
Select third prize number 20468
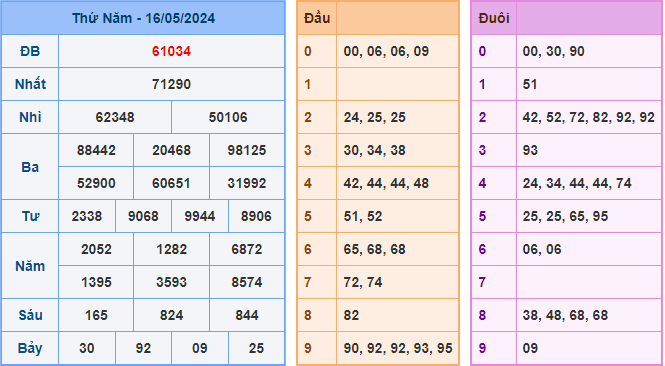point(171,151)
